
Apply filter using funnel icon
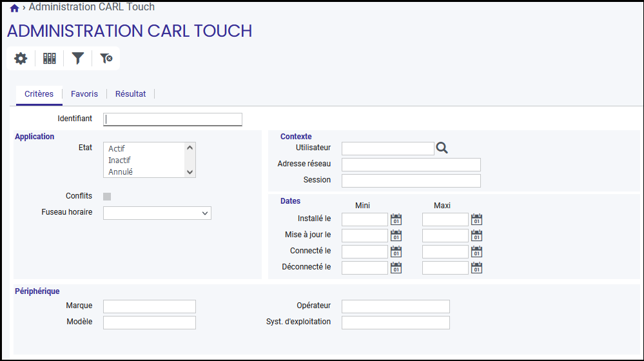[77, 58]
